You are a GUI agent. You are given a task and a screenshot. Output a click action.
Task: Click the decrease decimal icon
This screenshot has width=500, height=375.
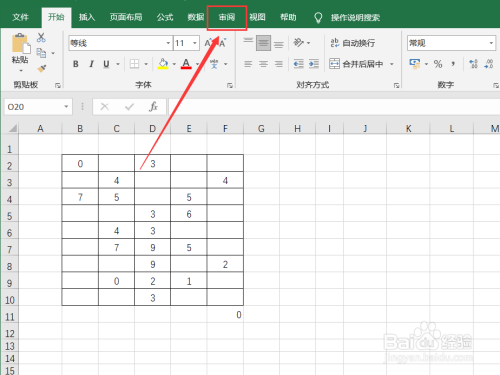489,64
